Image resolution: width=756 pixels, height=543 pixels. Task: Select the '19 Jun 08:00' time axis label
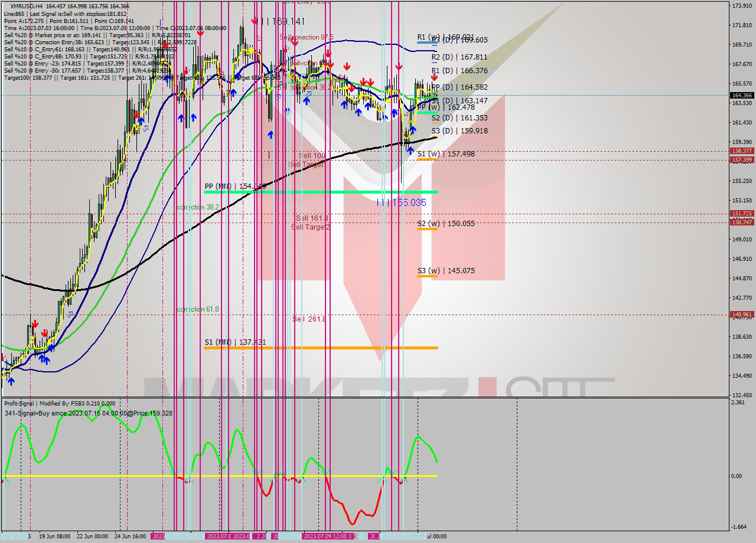pyautogui.click(x=55, y=537)
